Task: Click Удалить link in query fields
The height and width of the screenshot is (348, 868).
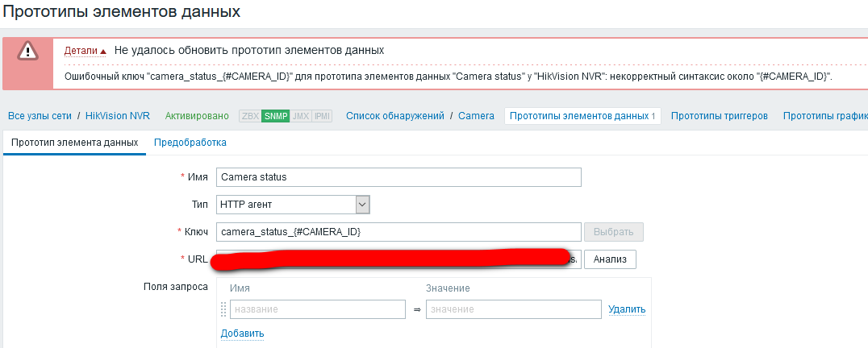Action: click(x=627, y=309)
